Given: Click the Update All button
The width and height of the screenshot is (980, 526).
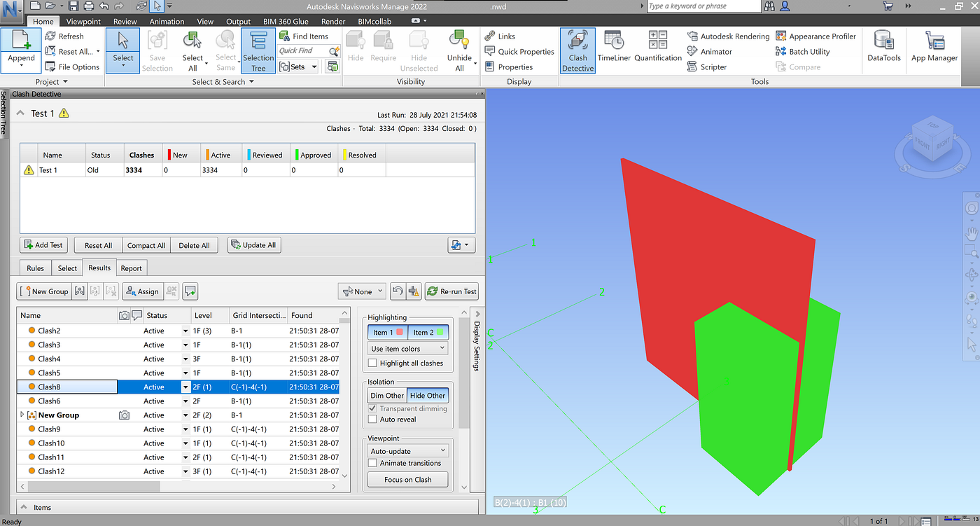Looking at the screenshot, I should tap(254, 245).
